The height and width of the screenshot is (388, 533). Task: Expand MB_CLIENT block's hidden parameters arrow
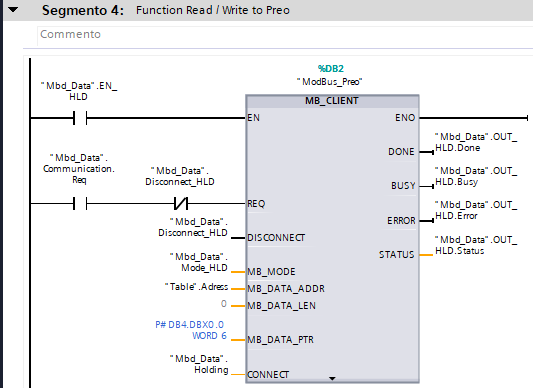tap(332, 378)
